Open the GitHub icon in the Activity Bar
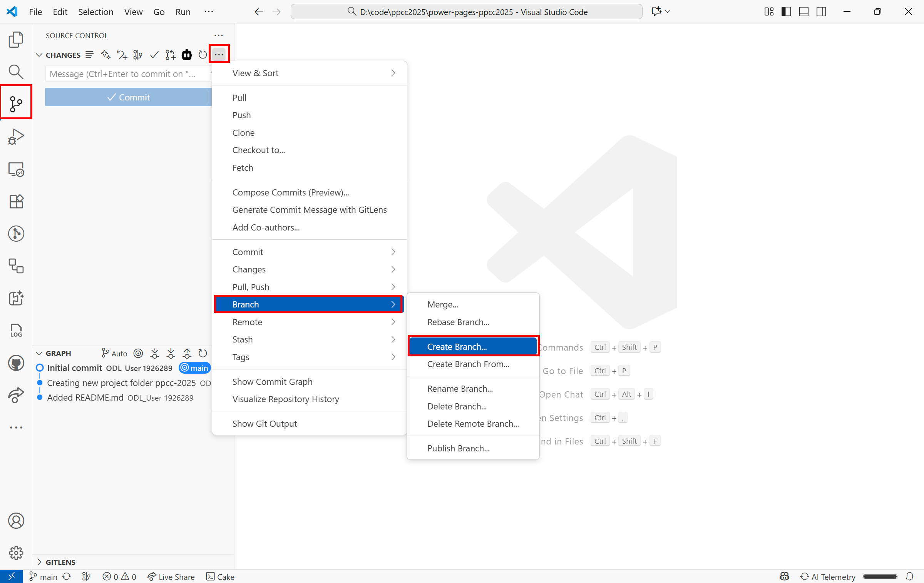924x583 pixels. click(x=16, y=363)
